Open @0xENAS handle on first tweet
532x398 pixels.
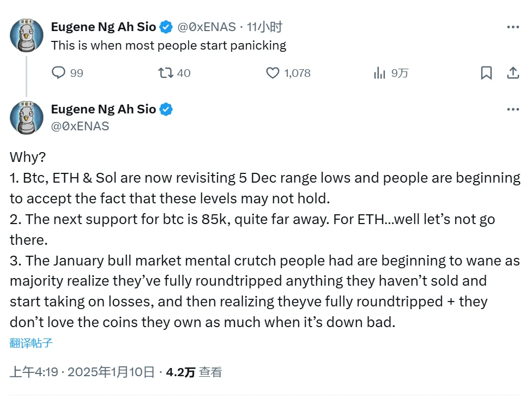207,27
